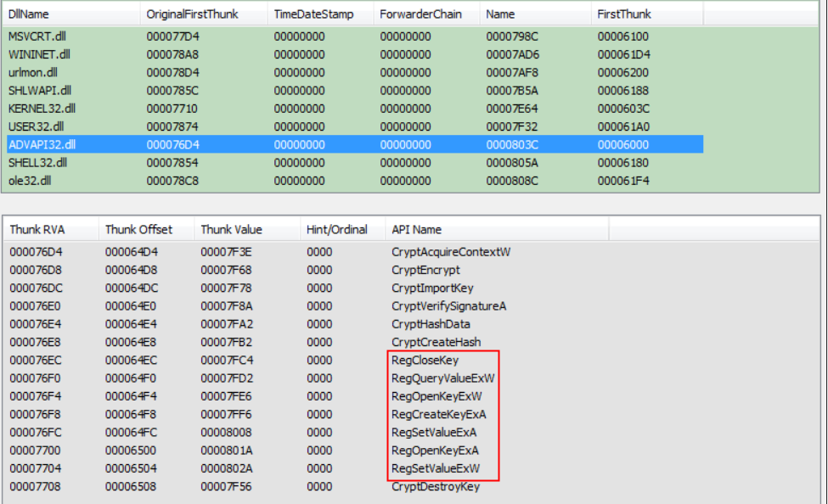The image size is (828, 504).
Task: Select the RegCloseKey API entry
Action: (425, 360)
